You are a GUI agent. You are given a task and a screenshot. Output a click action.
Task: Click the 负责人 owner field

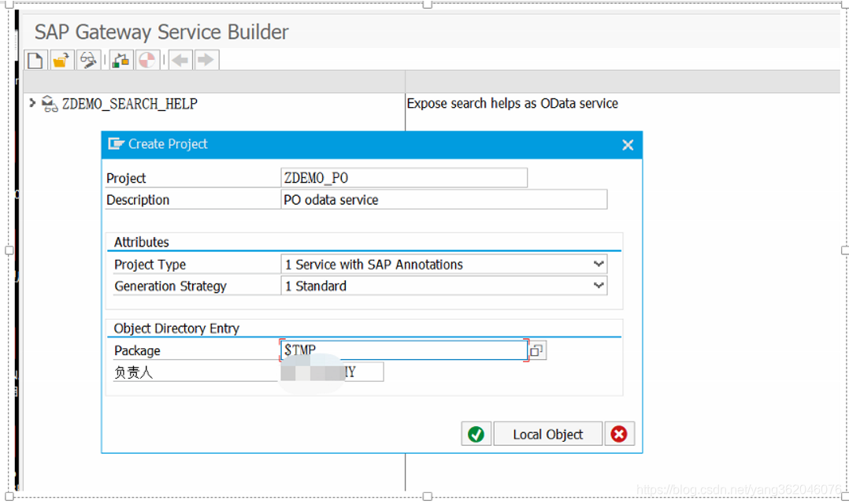point(332,372)
